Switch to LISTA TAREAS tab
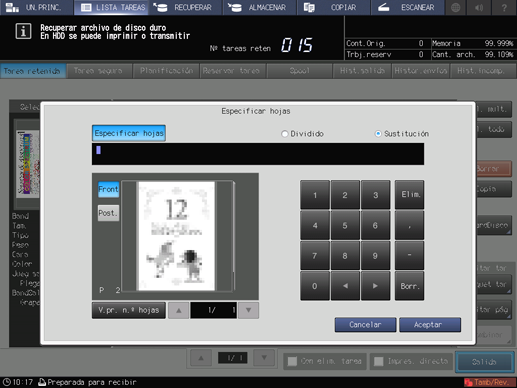Image resolution: width=517 pixels, height=388 pixels. coord(112,7)
